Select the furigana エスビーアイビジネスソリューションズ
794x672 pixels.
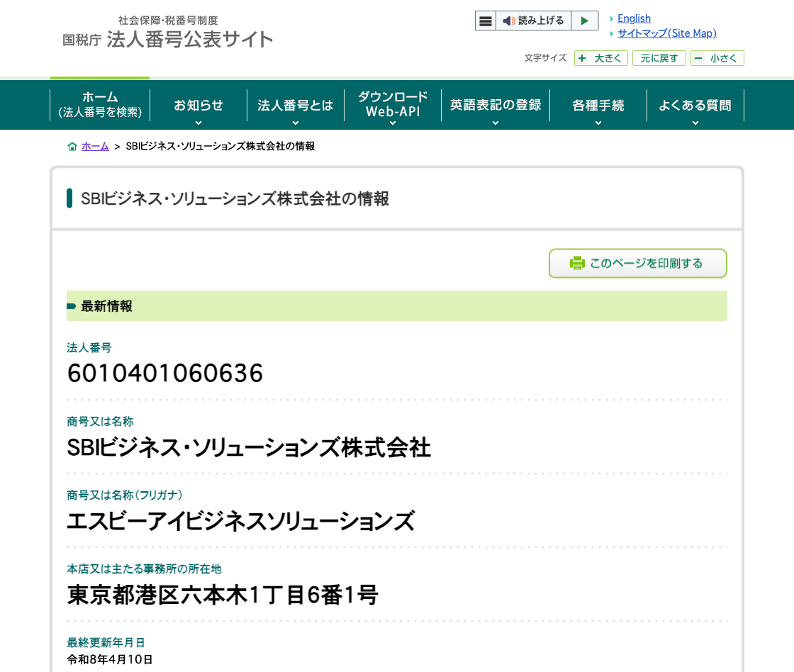tap(241, 521)
